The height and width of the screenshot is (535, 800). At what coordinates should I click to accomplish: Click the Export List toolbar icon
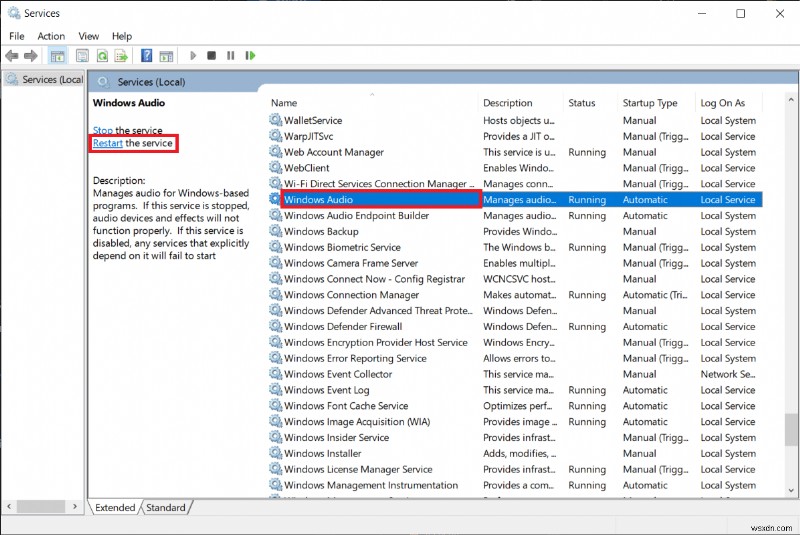coord(121,56)
